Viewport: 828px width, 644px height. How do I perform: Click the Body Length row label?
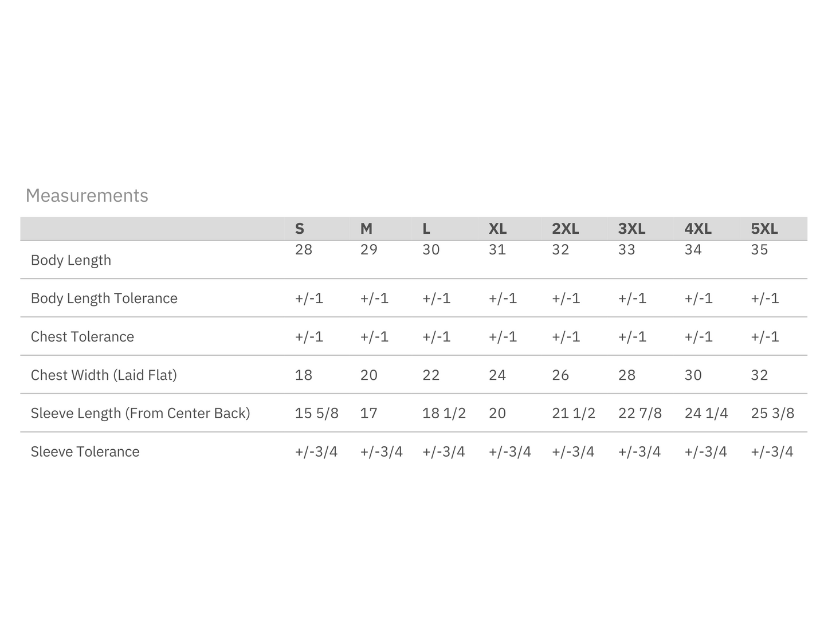(71, 260)
